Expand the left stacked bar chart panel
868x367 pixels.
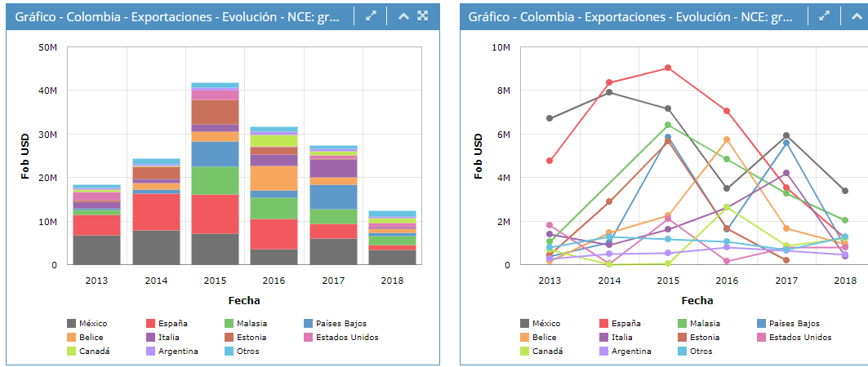pyautogui.click(x=372, y=15)
